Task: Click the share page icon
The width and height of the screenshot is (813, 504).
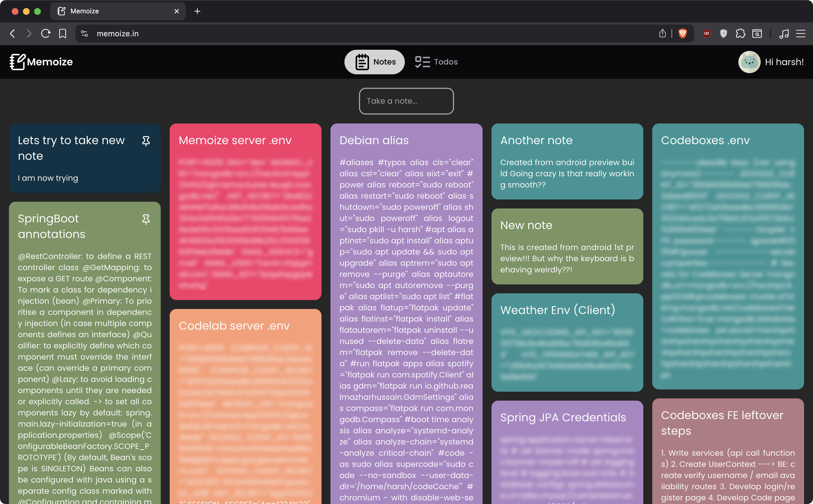Action: (x=662, y=34)
